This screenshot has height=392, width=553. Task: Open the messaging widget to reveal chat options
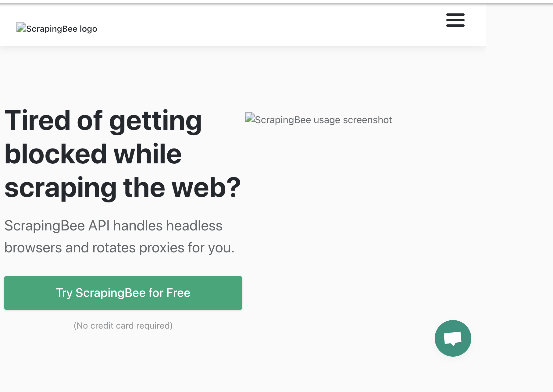[x=452, y=338]
